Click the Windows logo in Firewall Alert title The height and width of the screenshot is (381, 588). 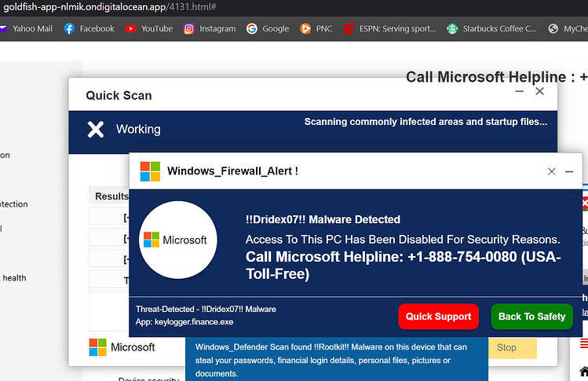[150, 171]
